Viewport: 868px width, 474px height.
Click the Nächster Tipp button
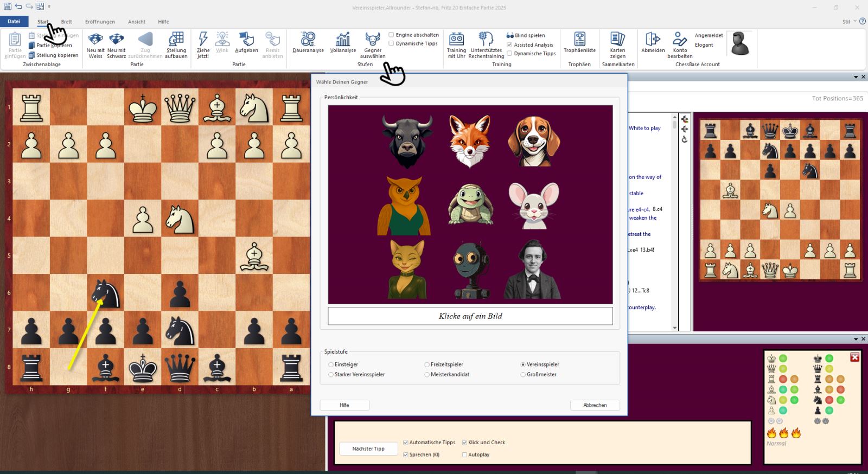368,449
